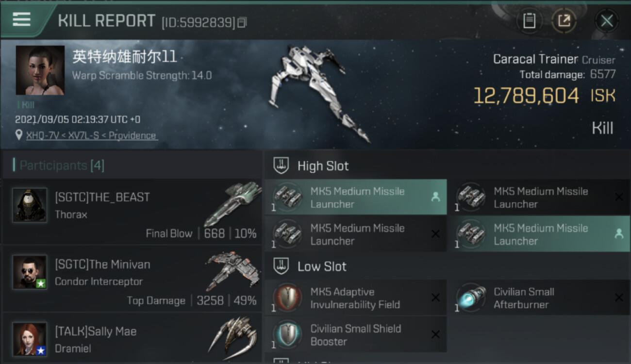Select the Civilian Small Afterburner icon

(472, 298)
